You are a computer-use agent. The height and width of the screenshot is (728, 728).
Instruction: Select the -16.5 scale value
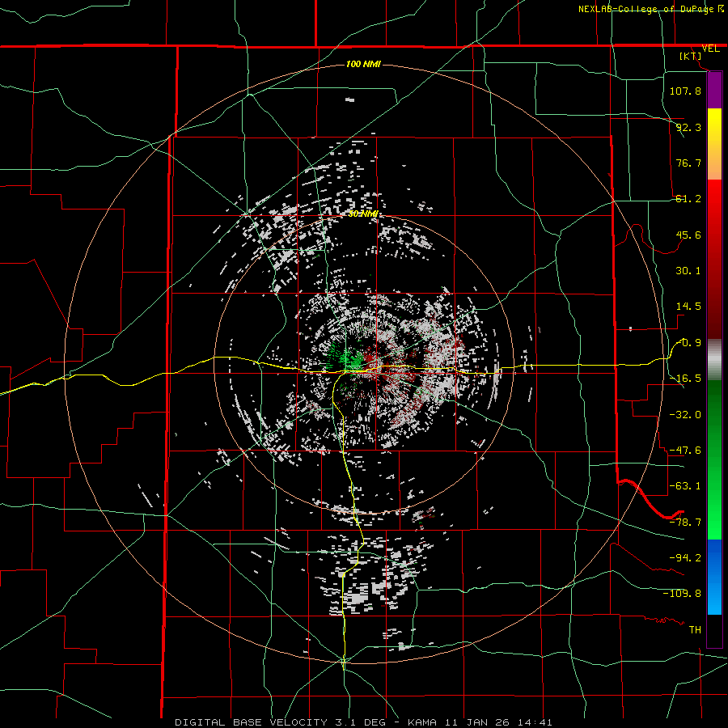point(685,379)
